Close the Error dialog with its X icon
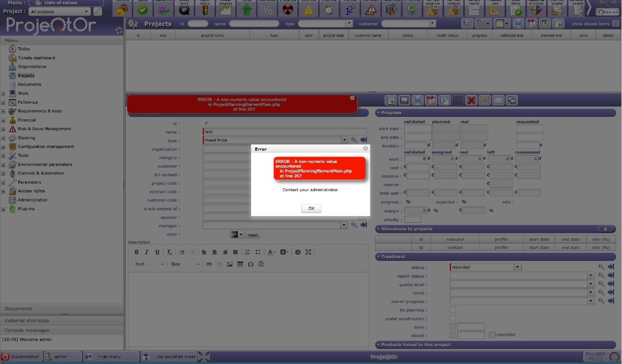This screenshot has width=622, height=364. tap(365, 149)
